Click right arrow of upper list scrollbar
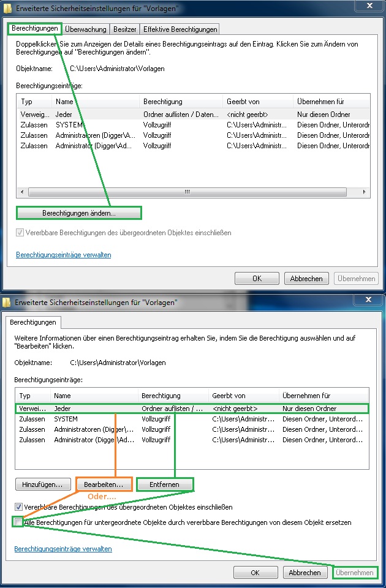 click(364, 192)
